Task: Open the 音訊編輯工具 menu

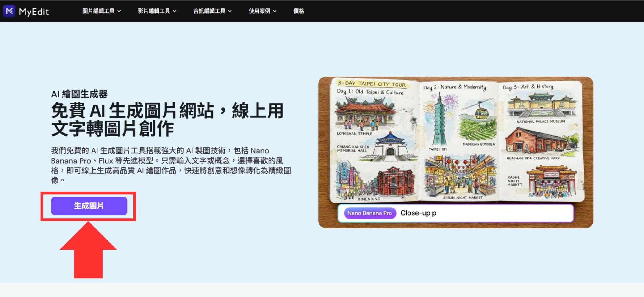Action: pos(209,11)
